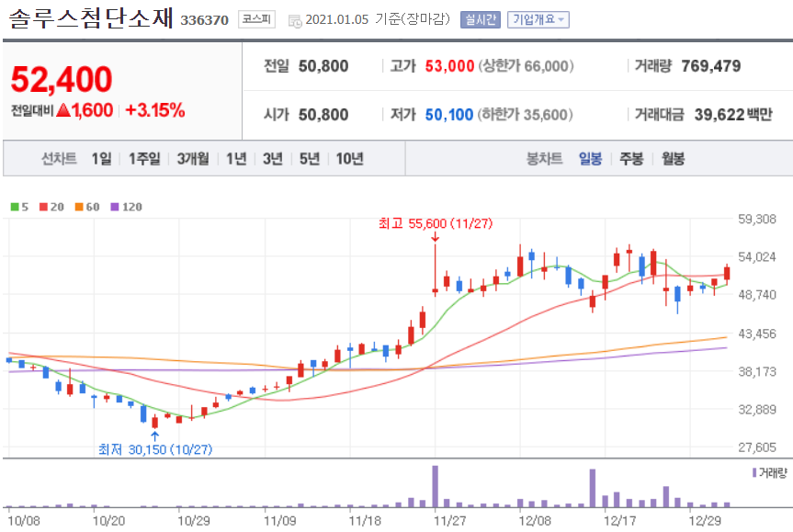
Task: Click the red up-triangle change indicator
Action: click(63, 109)
